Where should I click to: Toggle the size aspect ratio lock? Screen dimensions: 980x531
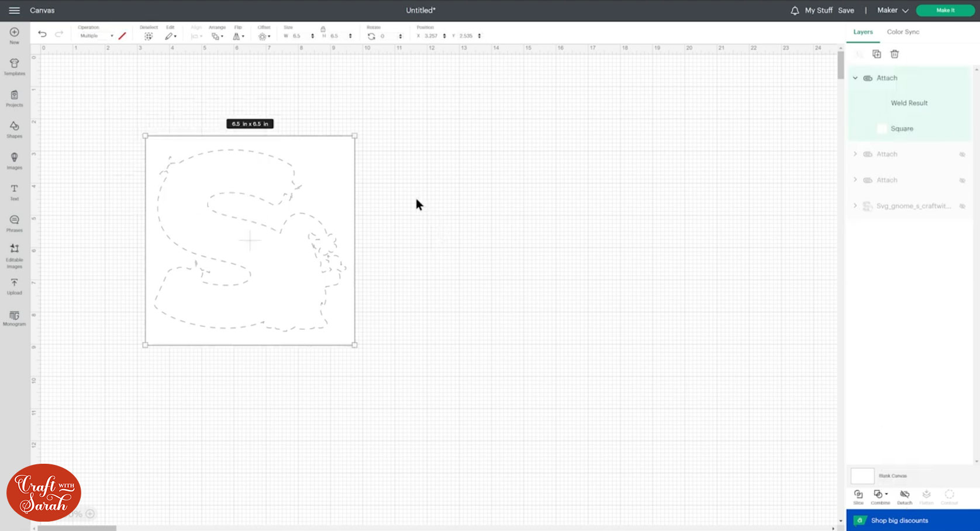323,29
